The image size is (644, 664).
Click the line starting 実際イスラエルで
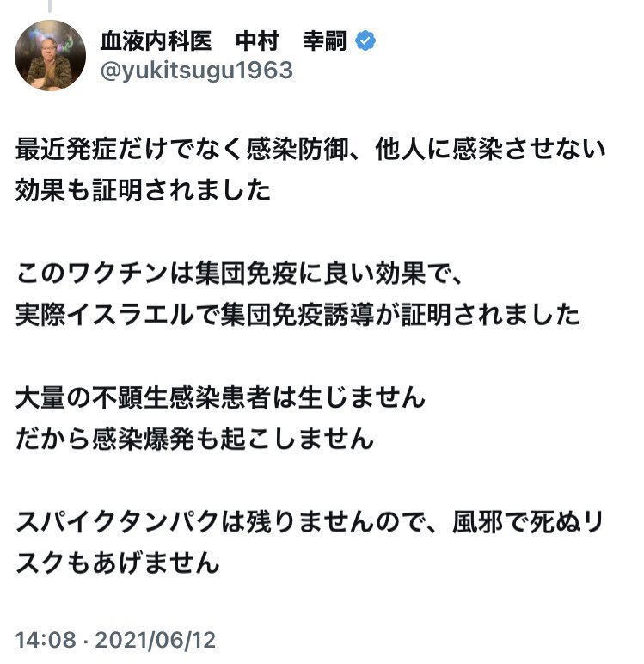297,315
